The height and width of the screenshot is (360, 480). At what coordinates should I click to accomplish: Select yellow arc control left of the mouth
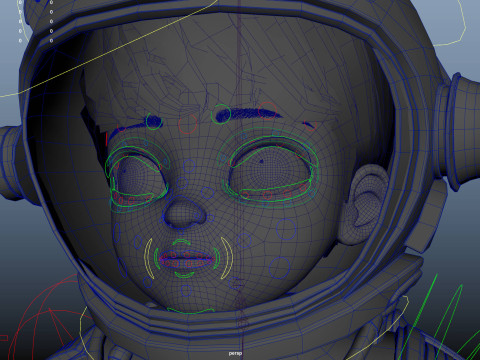[148, 258]
